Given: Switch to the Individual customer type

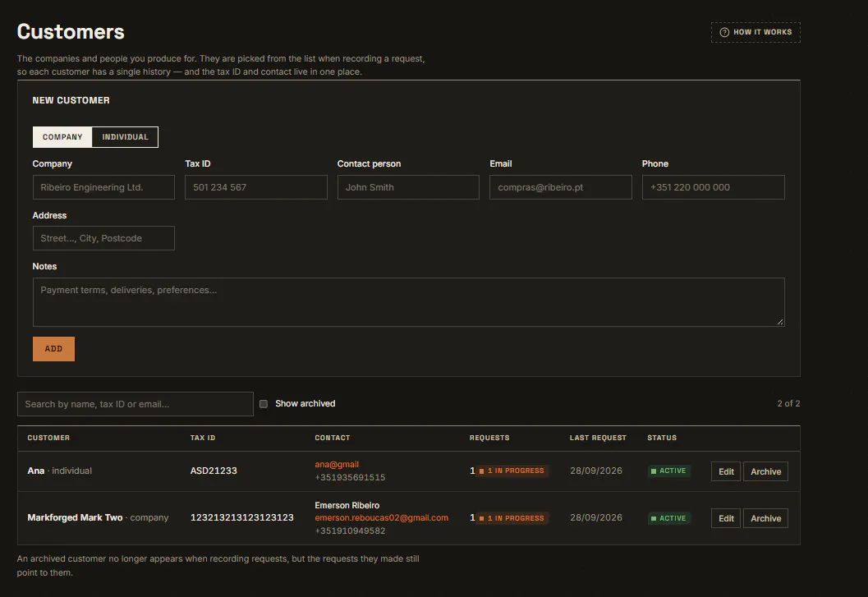Looking at the screenshot, I should coord(125,137).
